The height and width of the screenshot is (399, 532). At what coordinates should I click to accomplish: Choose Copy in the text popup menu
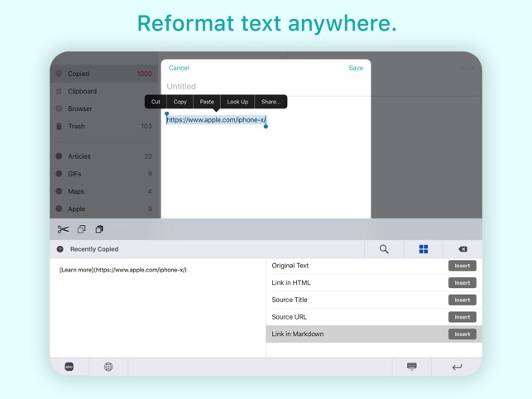click(x=180, y=102)
